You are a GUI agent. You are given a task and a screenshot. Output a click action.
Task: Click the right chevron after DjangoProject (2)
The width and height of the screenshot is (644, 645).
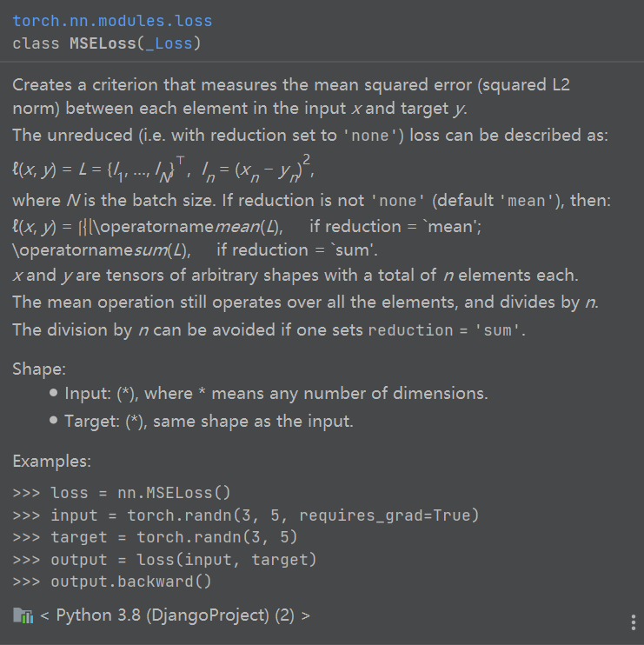[x=305, y=615]
